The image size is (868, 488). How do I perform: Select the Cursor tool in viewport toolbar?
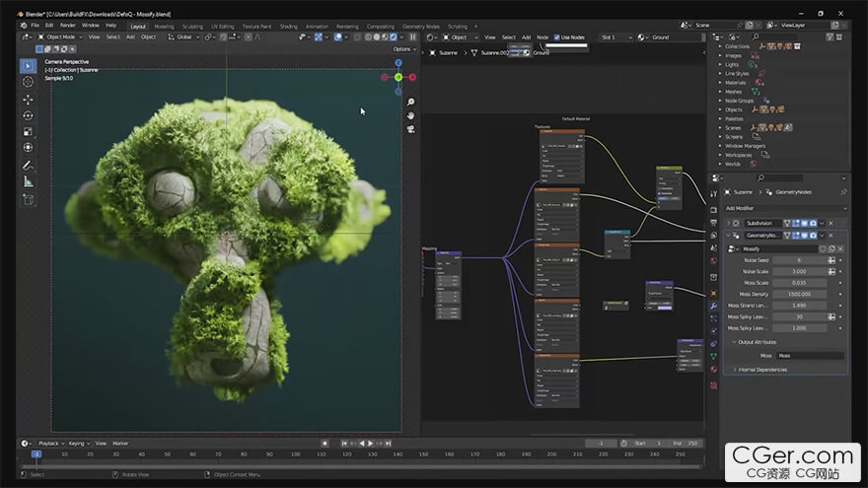[29, 82]
